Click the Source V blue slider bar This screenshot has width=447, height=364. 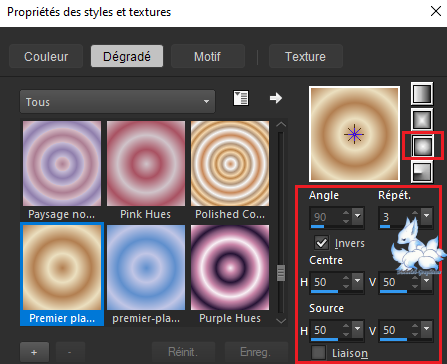(x=393, y=340)
